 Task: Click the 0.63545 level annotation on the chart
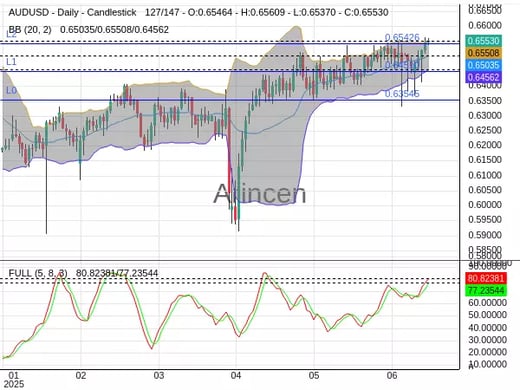(402, 94)
